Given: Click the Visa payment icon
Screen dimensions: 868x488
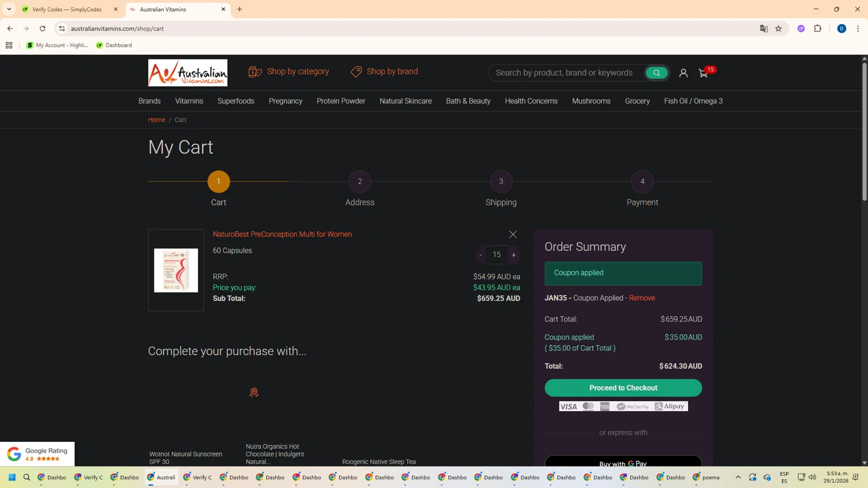Looking at the screenshot, I should click(568, 406).
